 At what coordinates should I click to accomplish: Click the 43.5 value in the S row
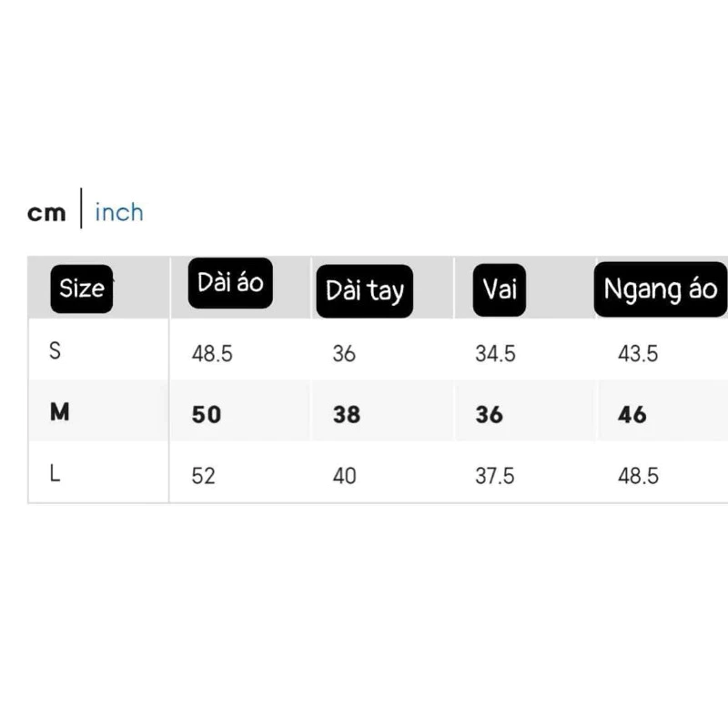638,353
